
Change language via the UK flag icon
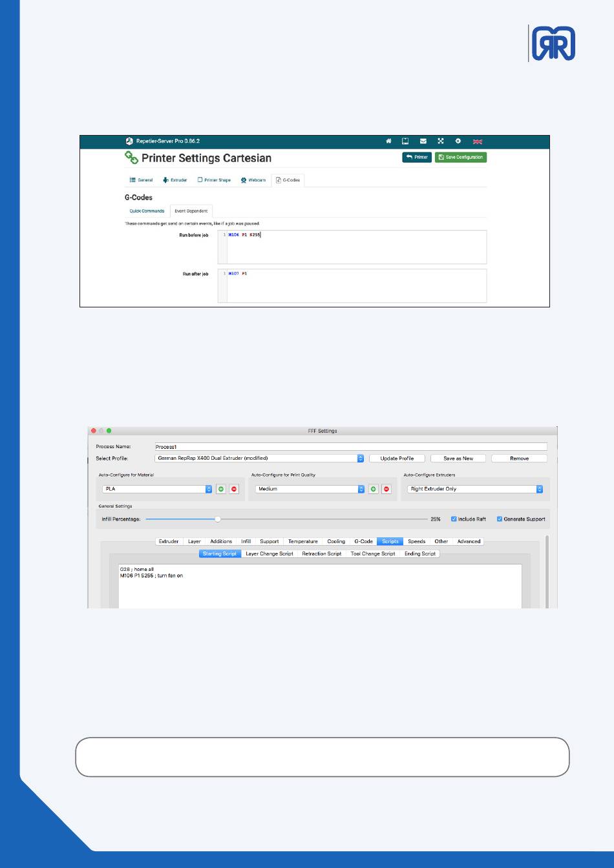tap(478, 141)
